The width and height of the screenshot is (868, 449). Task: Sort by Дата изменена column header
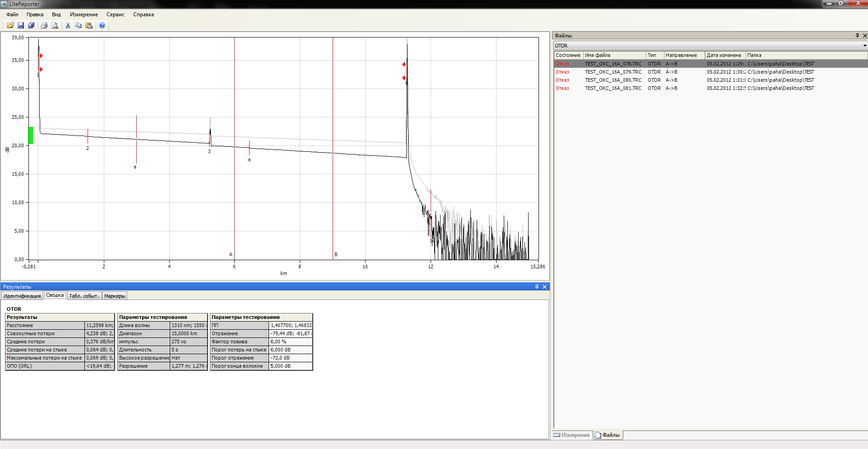coord(724,55)
